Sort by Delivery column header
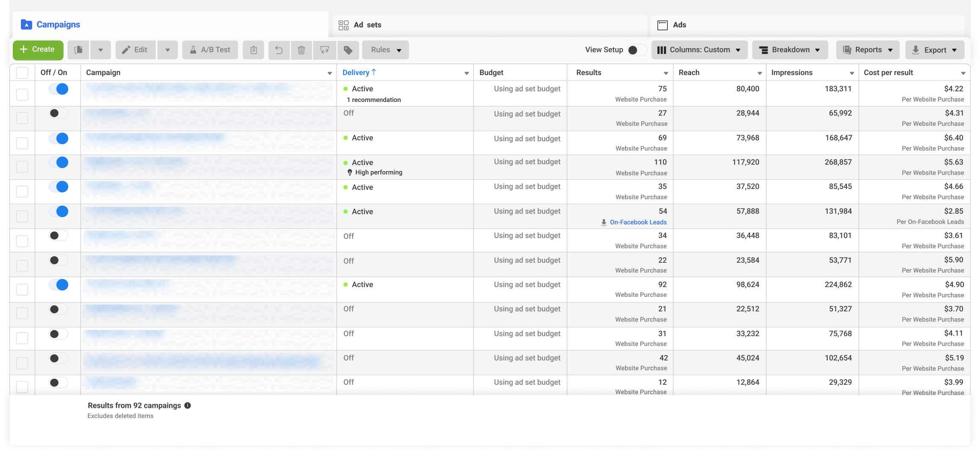The height and width of the screenshot is (453, 980). pyautogui.click(x=356, y=73)
